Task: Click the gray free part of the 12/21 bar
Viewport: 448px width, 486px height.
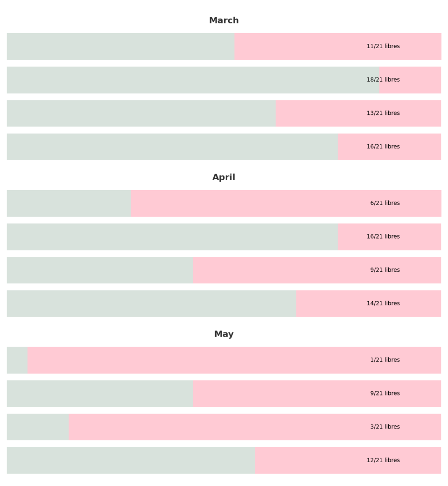Action: click(x=131, y=461)
